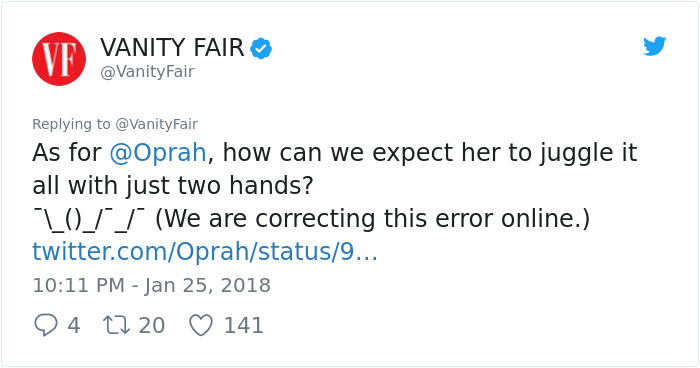Click @VanityFair in the Replying to line
The height and width of the screenshot is (368, 700).
pos(156,124)
